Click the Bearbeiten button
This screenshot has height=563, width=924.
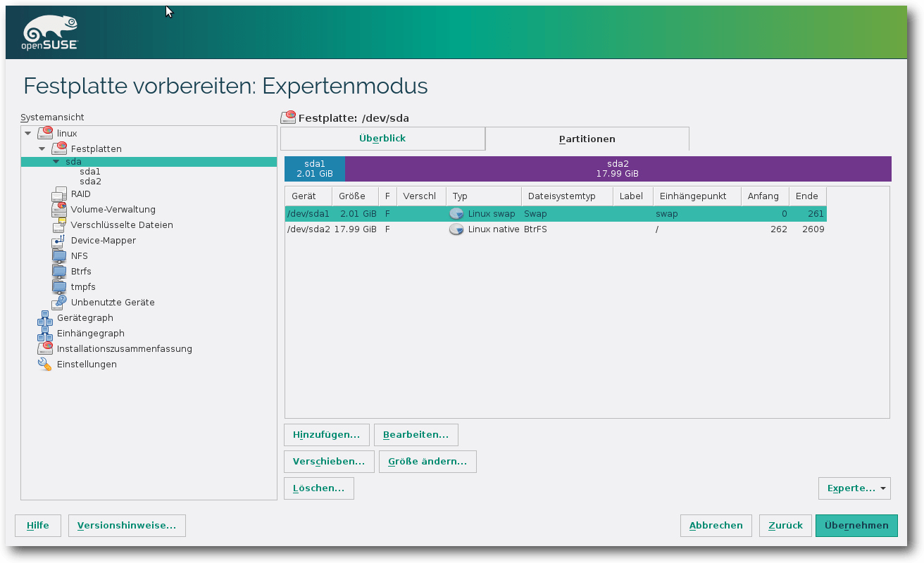(x=416, y=435)
